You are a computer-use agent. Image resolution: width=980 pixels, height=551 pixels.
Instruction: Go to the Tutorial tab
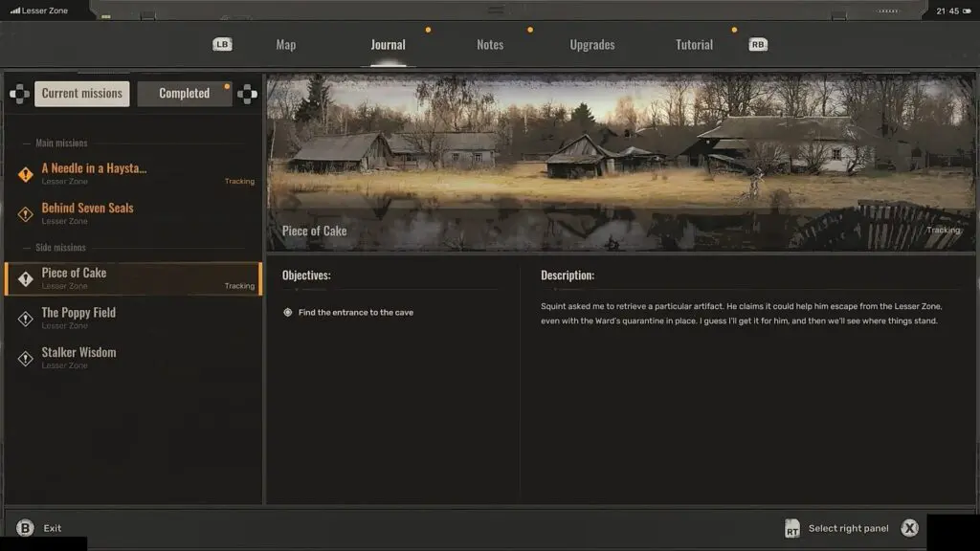pyautogui.click(x=694, y=45)
